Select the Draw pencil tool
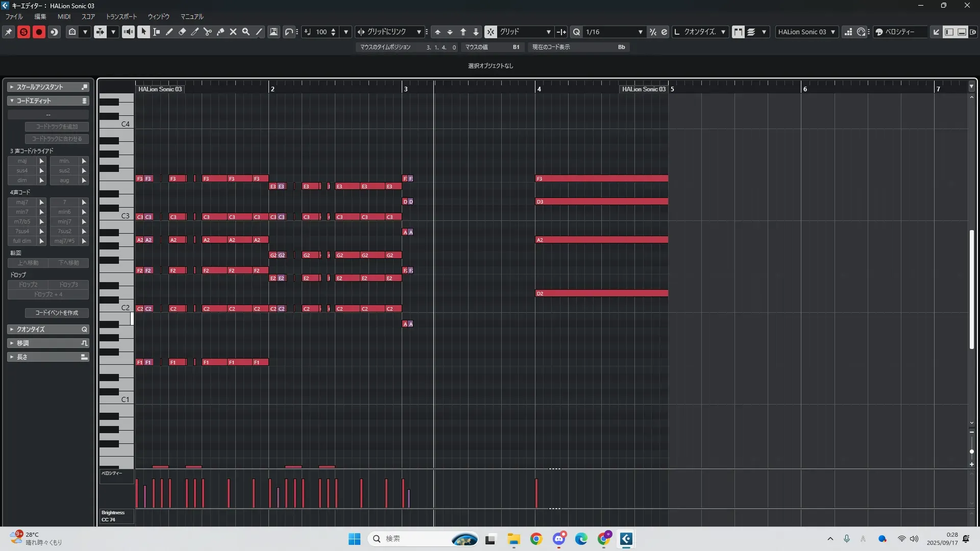The image size is (980, 551). (169, 32)
